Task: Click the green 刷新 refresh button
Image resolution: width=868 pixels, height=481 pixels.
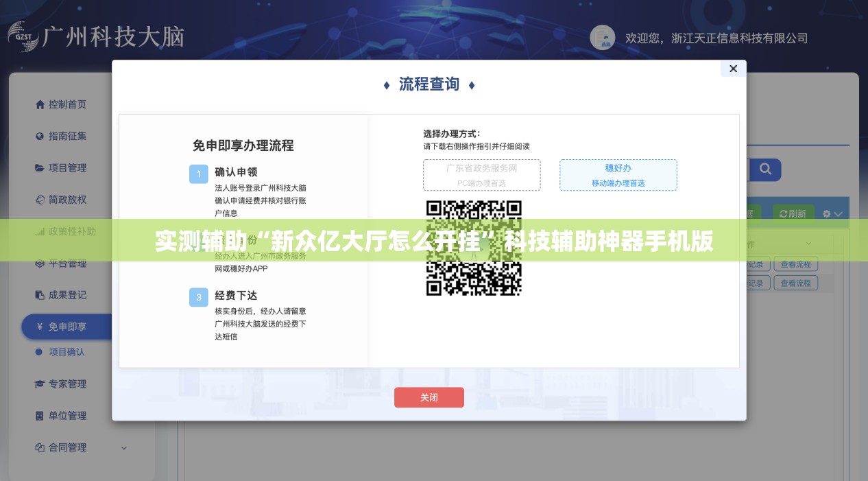Action: (794, 213)
